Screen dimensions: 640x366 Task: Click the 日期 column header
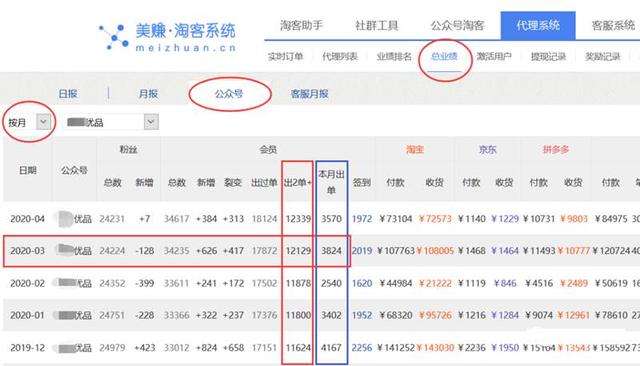28,170
